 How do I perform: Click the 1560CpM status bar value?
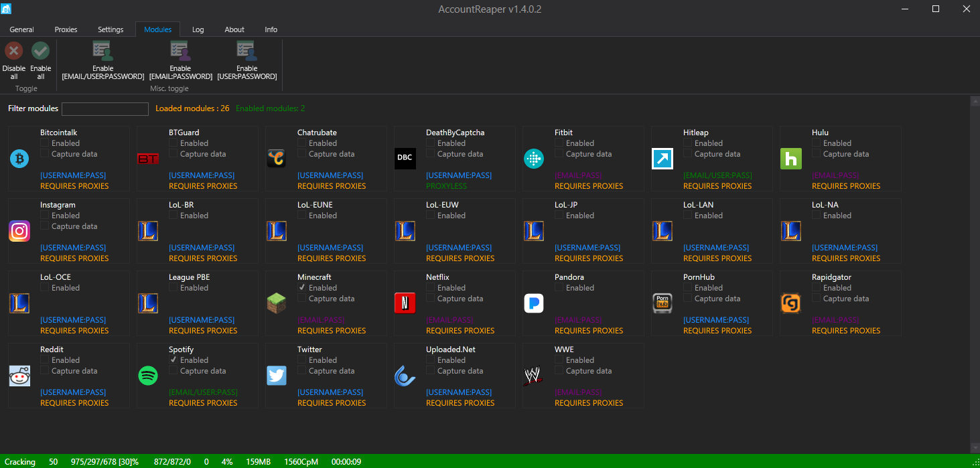coord(301,462)
